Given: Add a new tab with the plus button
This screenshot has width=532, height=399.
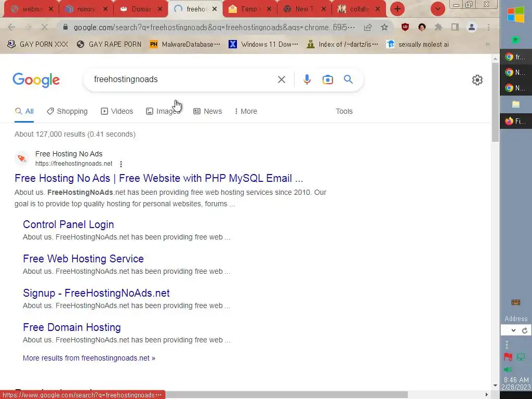Looking at the screenshot, I should coord(397,9).
